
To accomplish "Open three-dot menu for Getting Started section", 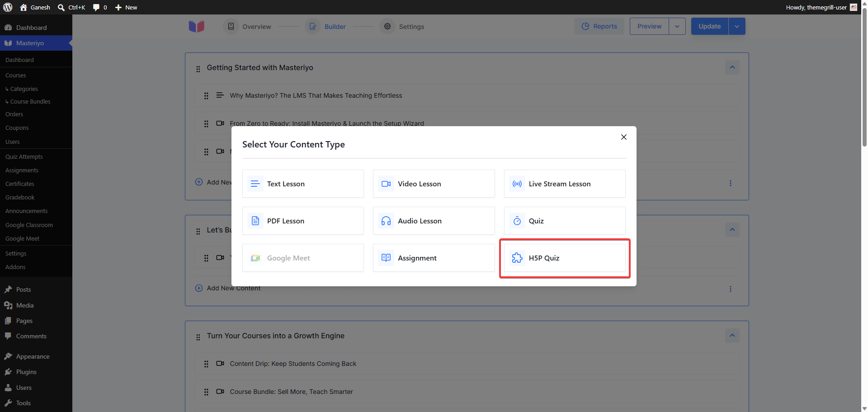I will 731,183.
